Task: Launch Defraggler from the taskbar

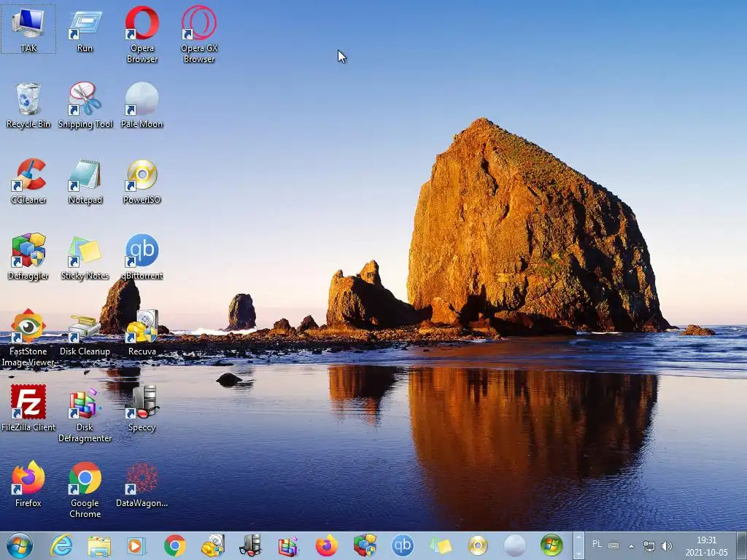Action: coord(365,545)
